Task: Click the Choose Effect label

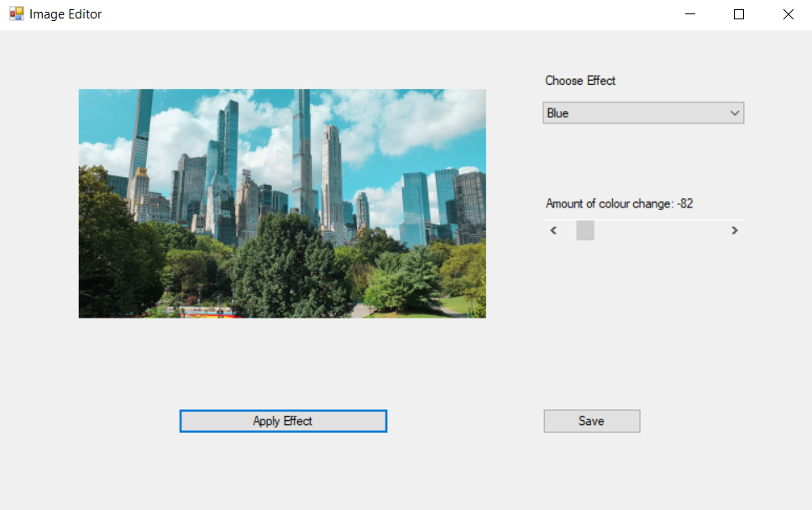Action: 579,81
